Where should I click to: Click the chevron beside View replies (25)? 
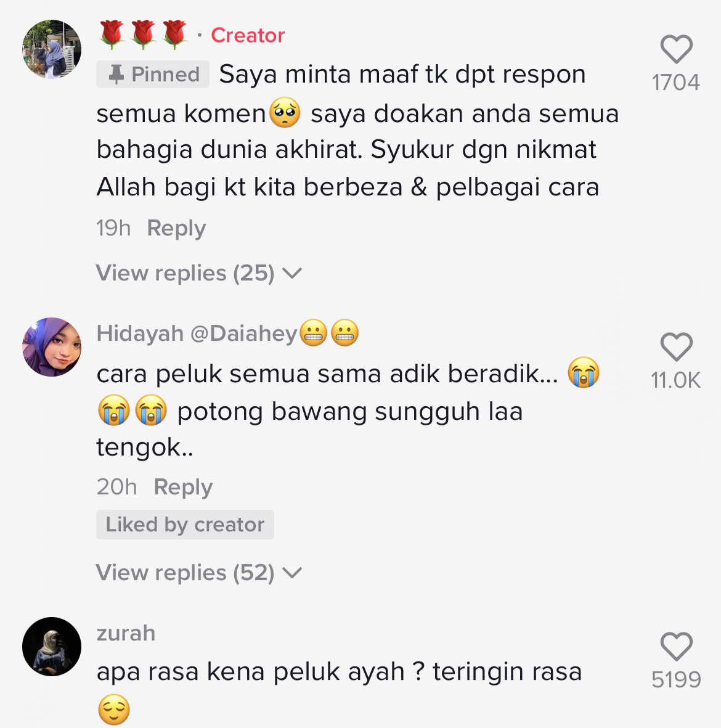[292, 273]
